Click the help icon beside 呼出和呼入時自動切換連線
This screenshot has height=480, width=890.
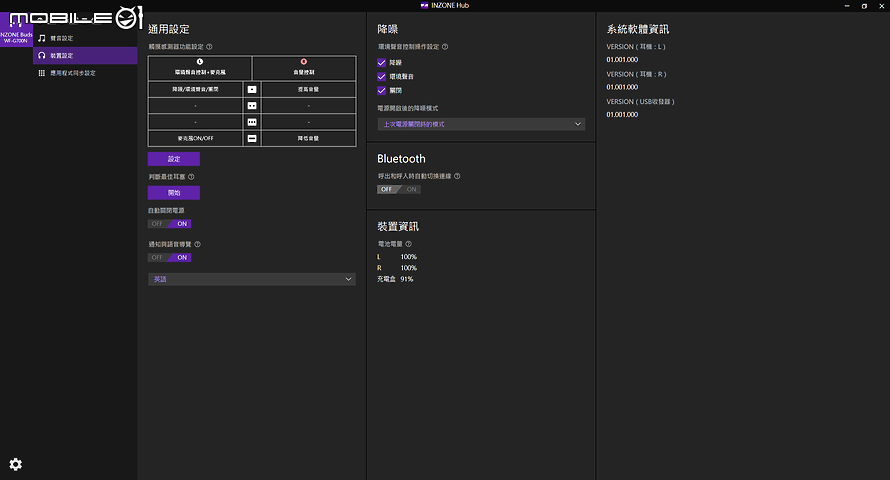[x=457, y=176]
